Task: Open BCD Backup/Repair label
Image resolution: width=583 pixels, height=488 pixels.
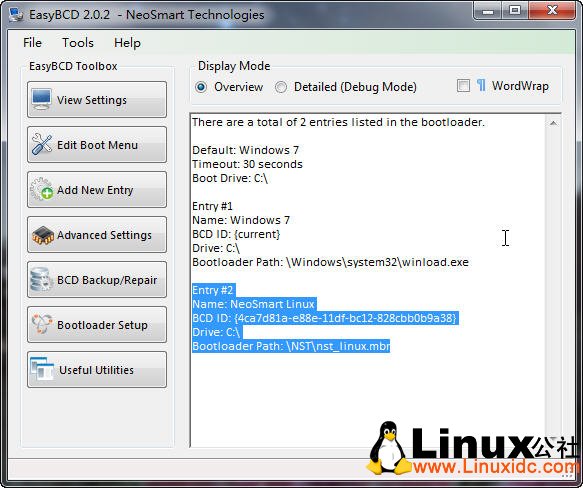Action: click(x=107, y=280)
